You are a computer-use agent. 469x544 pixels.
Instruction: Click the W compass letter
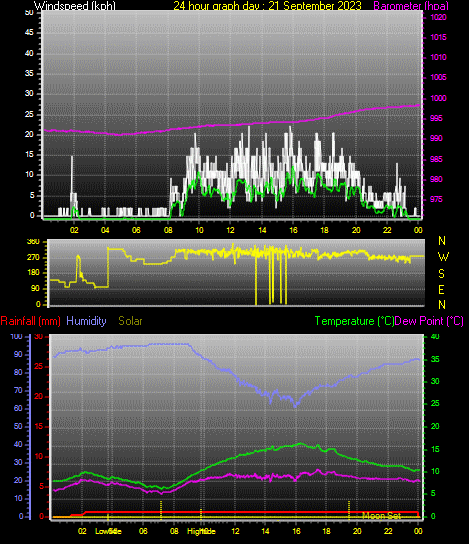[443, 257]
